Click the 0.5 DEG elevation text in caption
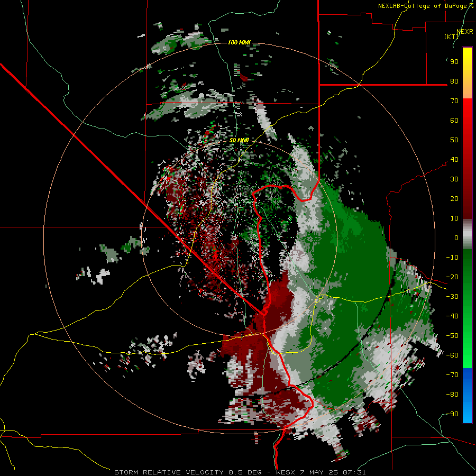This screenshot has width=476, height=476. click(x=244, y=472)
